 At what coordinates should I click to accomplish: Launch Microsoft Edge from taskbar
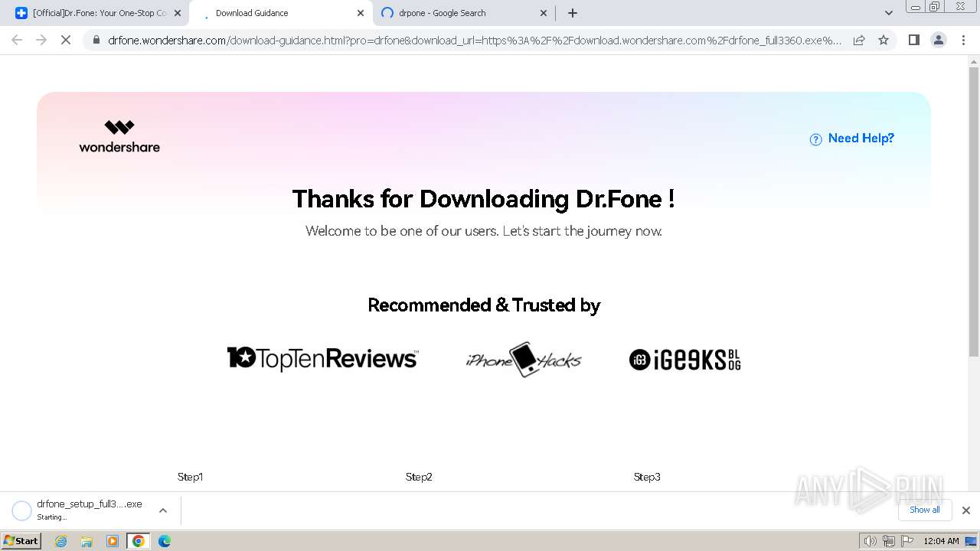click(165, 541)
